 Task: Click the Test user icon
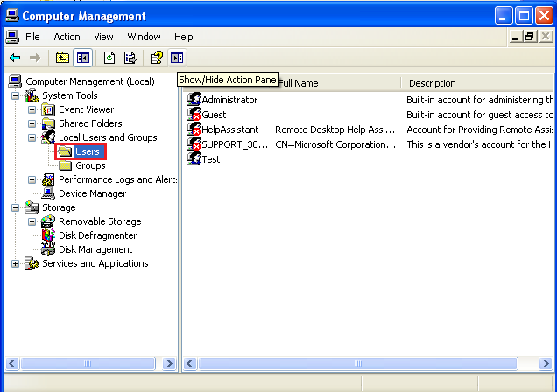[x=194, y=159]
